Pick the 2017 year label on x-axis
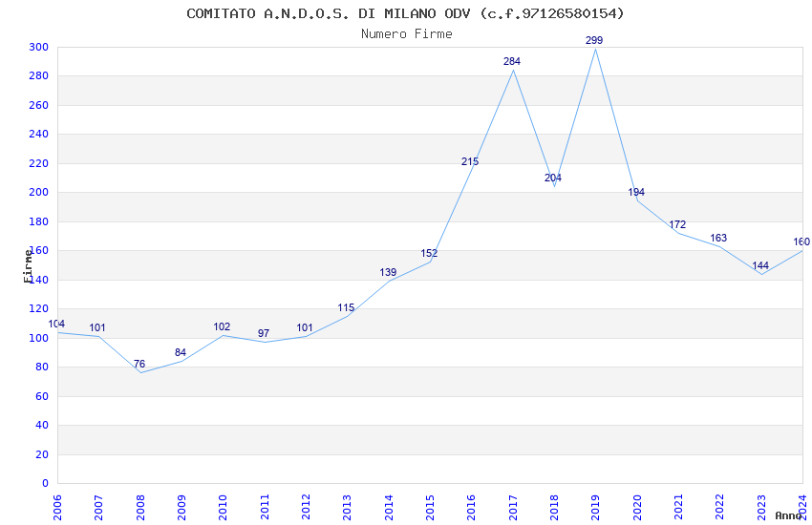This screenshot has width=812, height=525. point(513,508)
